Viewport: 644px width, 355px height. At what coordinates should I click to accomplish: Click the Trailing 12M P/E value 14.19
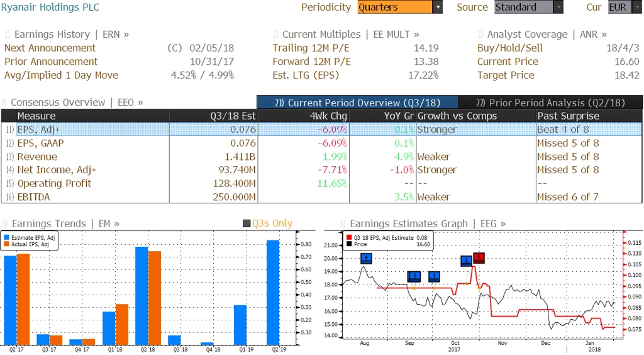[426, 48]
